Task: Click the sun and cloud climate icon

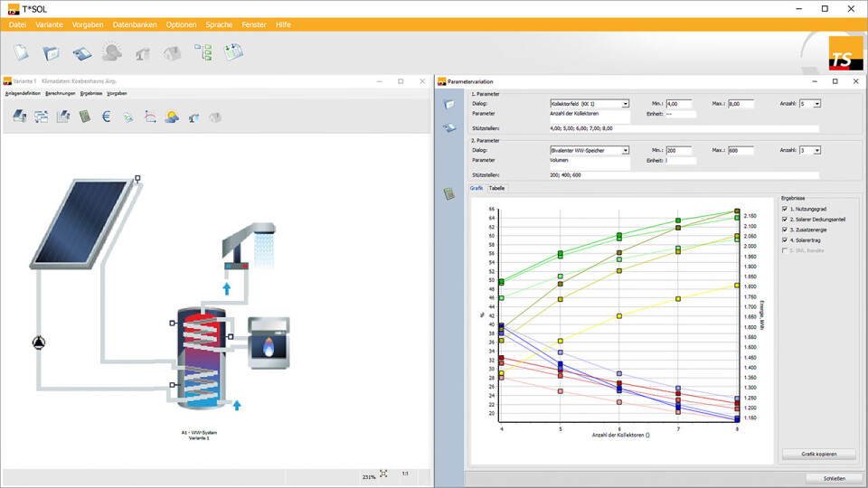Action: 171,117
